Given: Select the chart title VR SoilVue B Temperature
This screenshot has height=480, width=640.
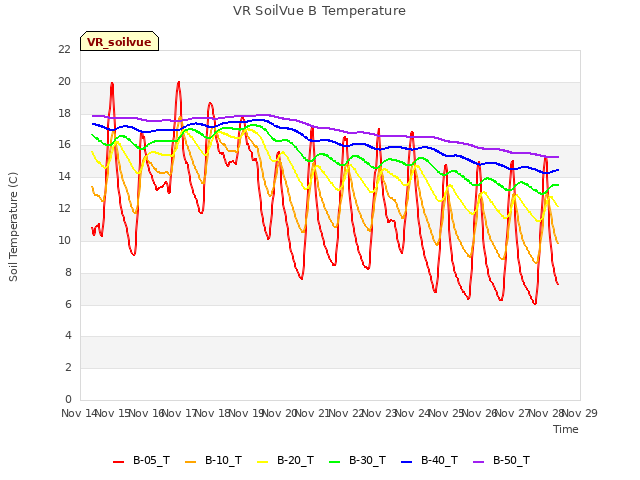Looking at the screenshot, I should click(320, 11).
